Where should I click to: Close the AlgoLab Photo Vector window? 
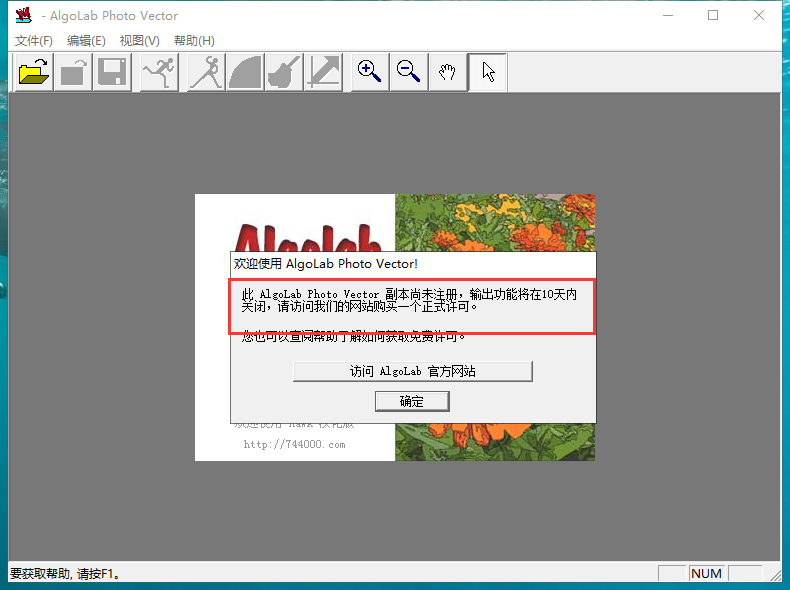(759, 15)
